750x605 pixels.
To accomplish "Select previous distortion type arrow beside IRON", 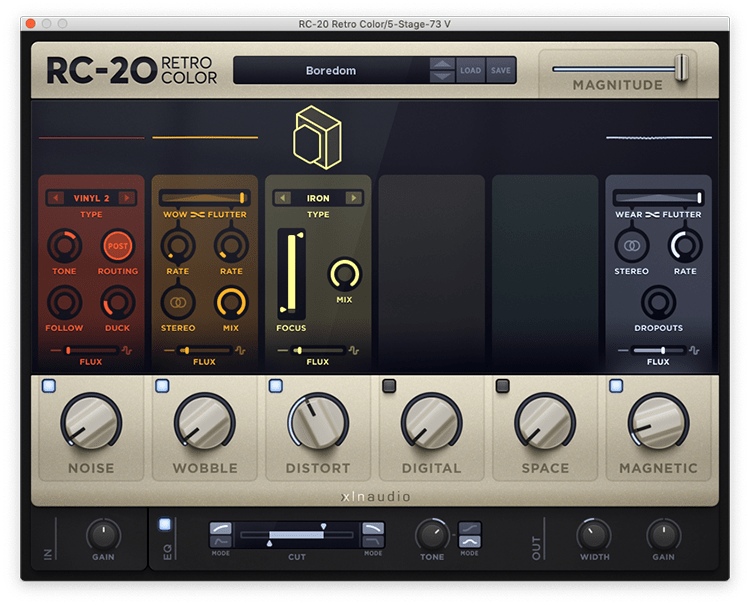I will 283,198.
